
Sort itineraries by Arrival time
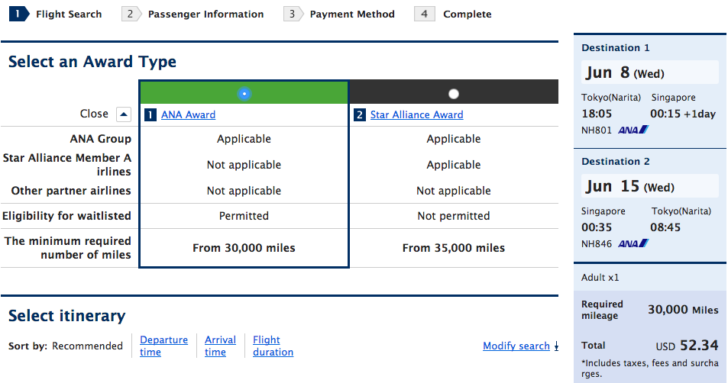(220, 346)
